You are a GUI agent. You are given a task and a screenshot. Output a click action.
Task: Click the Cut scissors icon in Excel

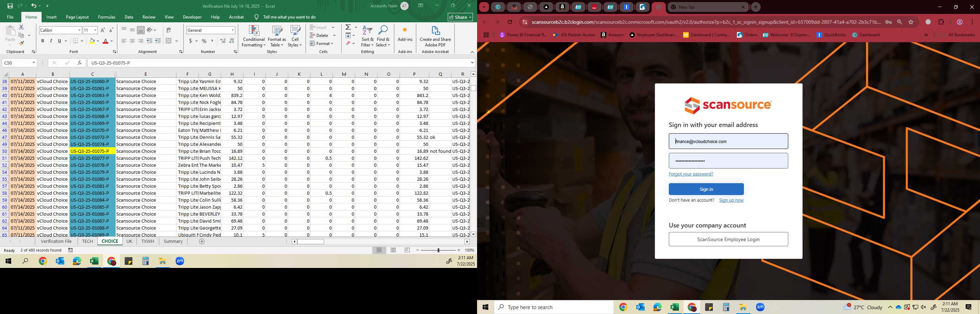tap(21, 27)
